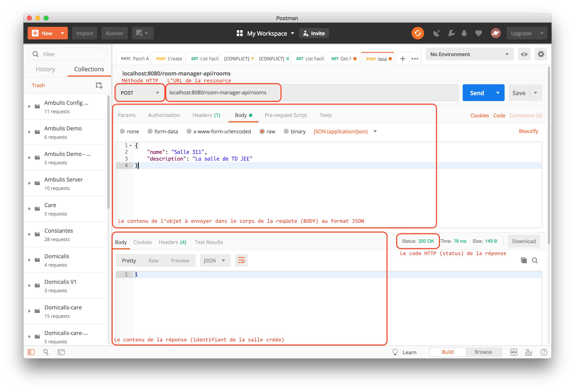Open the Authorization tab
The height and width of the screenshot is (392, 575).
click(x=164, y=115)
